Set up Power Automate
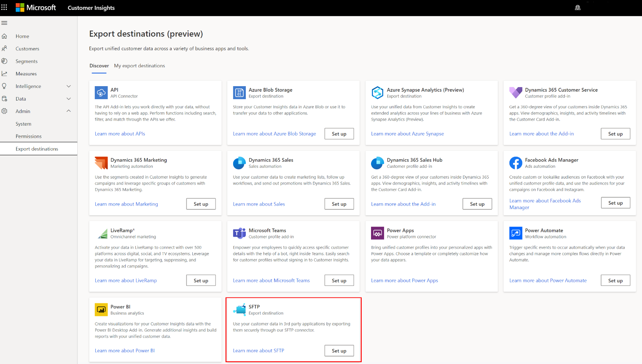The height and width of the screenshot is (364, 642). (615, 281)
